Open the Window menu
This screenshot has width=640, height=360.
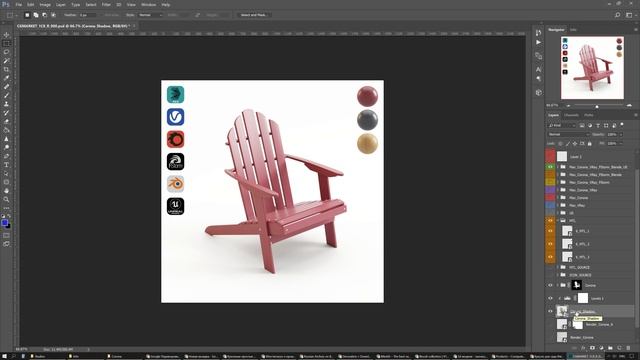pyautogui.click(x=149, y=4)
